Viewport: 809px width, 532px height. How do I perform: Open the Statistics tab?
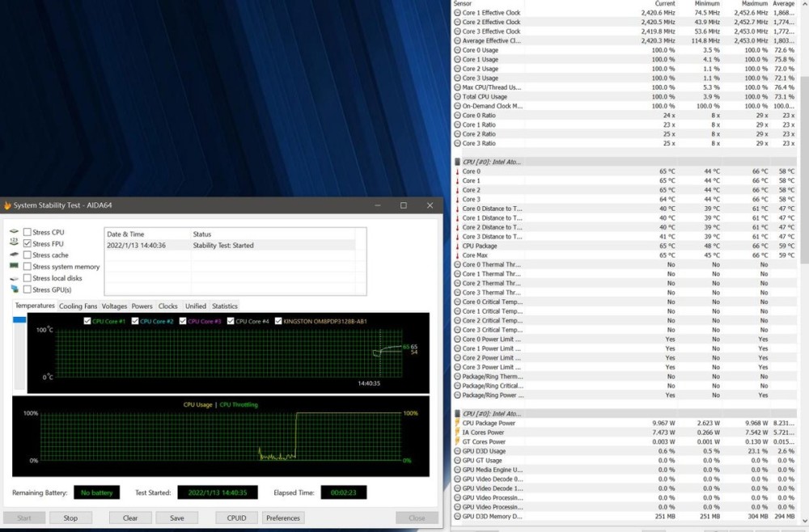pos(225,306)
